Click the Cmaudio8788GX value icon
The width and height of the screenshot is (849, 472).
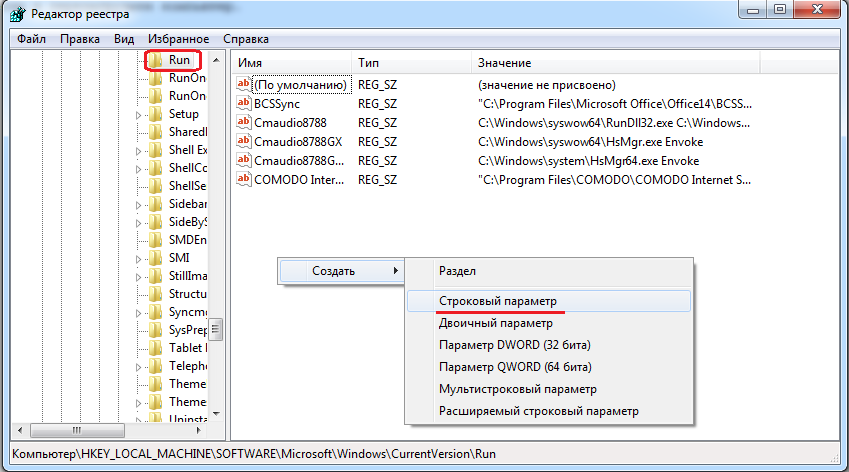click(243, 141)
